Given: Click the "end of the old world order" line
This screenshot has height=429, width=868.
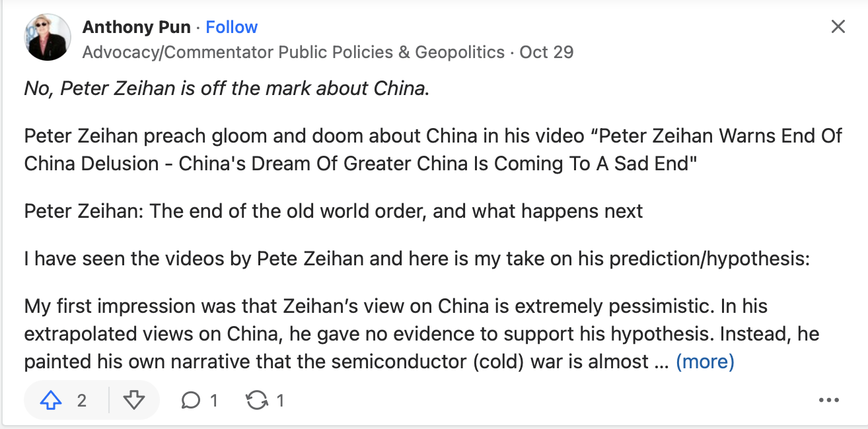Looking at the screenshot, I should pos(334,211).
